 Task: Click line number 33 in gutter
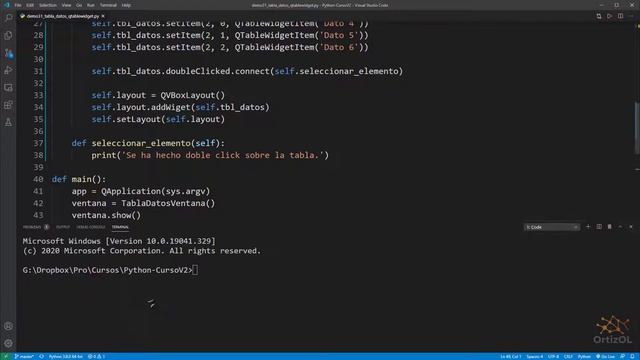(x=38, y=96)
